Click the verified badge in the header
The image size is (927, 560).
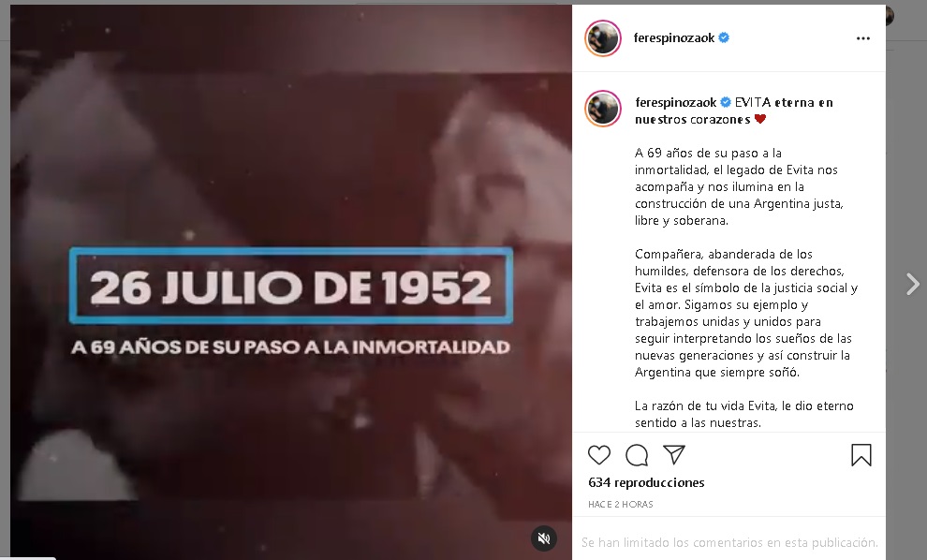[x=724, y=37]
